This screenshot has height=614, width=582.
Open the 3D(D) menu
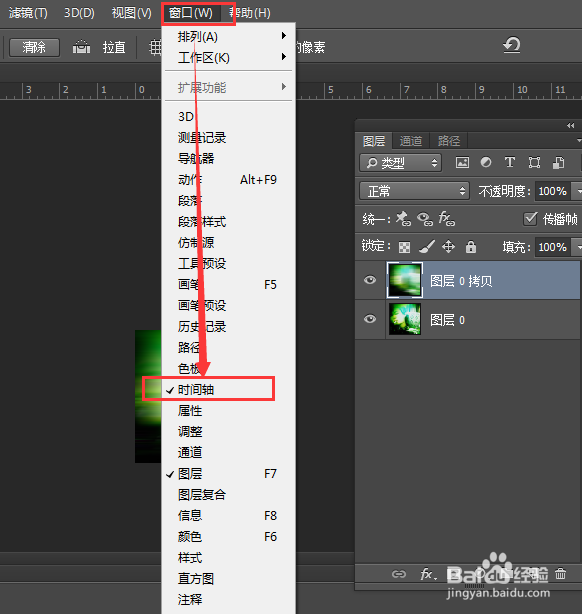pyautogui.click(x=79, y=13)
